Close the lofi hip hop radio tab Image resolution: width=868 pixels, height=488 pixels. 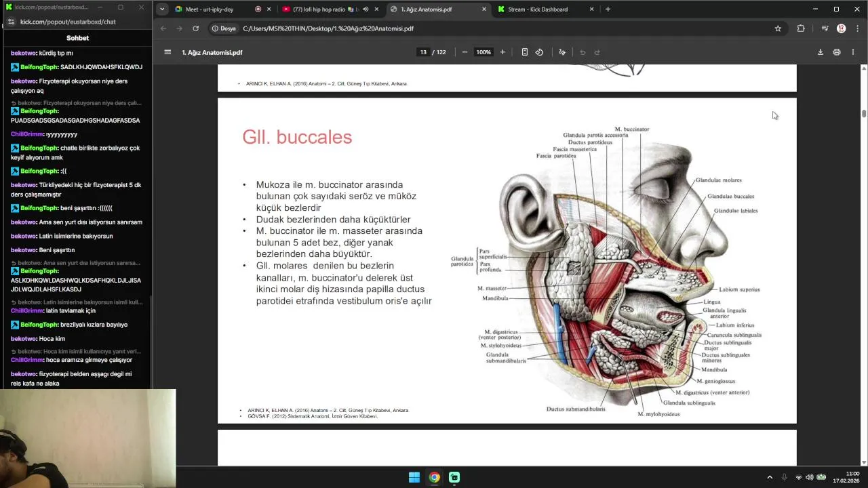click(x=376, y=9)
